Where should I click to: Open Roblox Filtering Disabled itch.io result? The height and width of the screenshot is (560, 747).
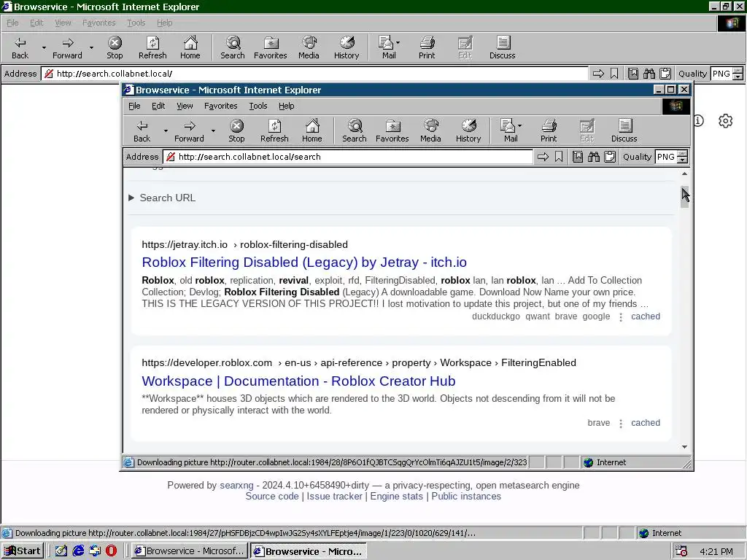coord(304,262)
